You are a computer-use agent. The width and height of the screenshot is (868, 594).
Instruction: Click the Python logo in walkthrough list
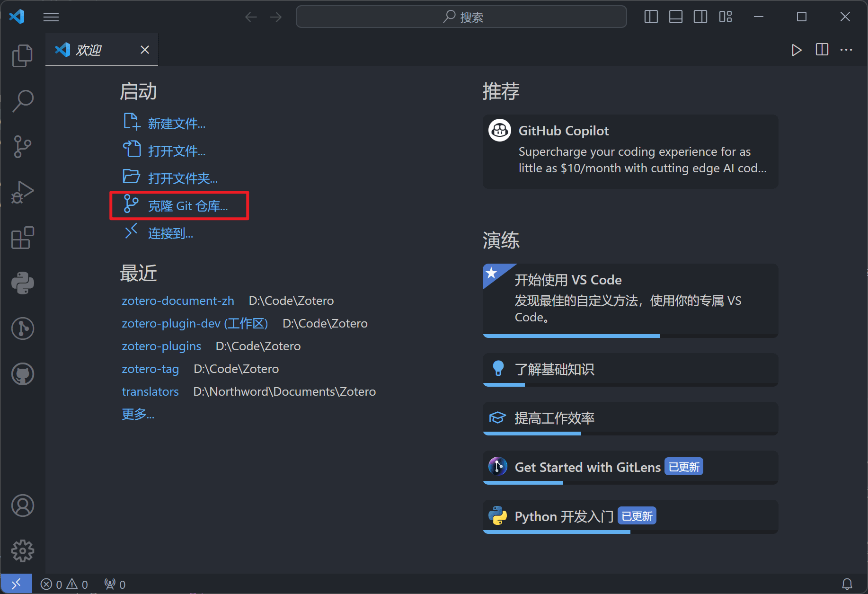pyautogui.click(x=498, y=516)
